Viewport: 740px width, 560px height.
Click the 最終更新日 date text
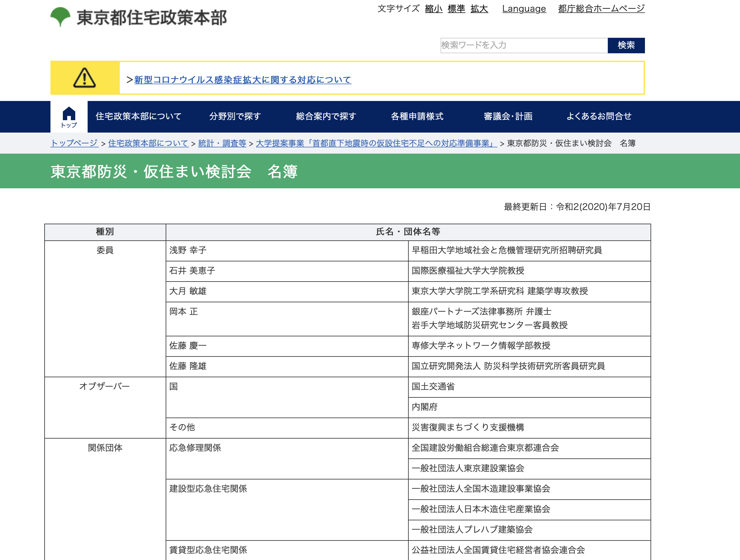(577, 207)
